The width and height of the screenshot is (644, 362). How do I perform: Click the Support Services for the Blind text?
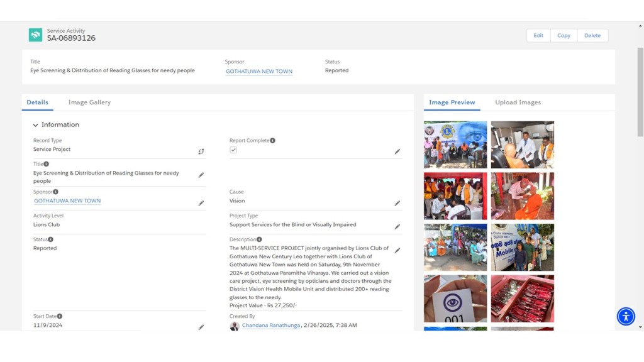[x=293, y=224]
